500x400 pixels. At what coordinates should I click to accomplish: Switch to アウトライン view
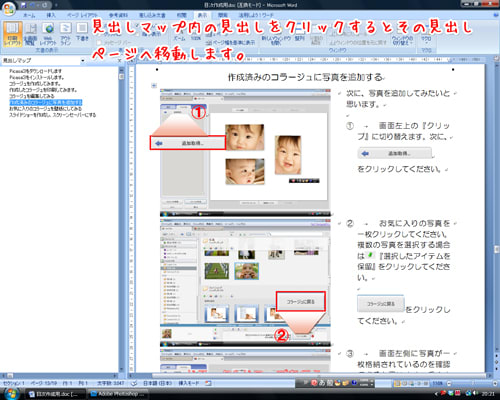[65, 34]
